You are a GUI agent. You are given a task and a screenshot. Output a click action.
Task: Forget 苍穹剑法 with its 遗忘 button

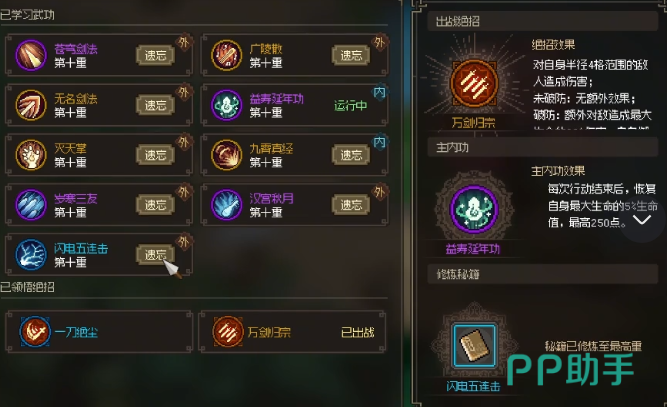pos(155,55)
